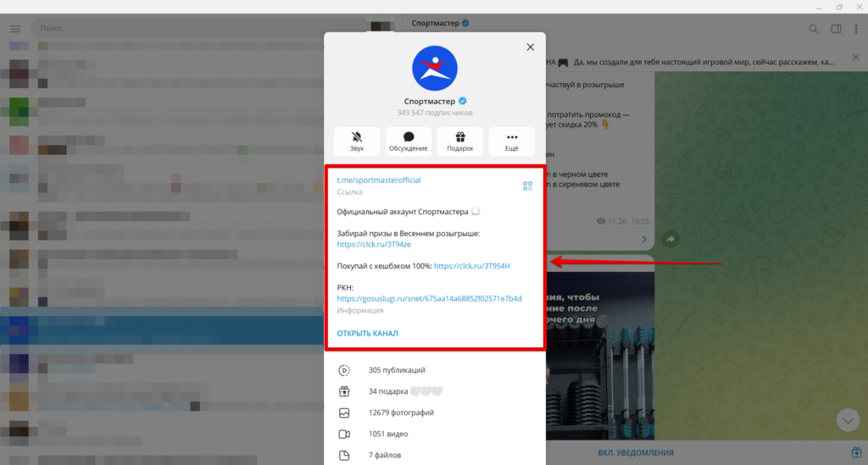868x465 pixels.
Task: Open the Ещё more options menu
Action: (x=511, y=141)
